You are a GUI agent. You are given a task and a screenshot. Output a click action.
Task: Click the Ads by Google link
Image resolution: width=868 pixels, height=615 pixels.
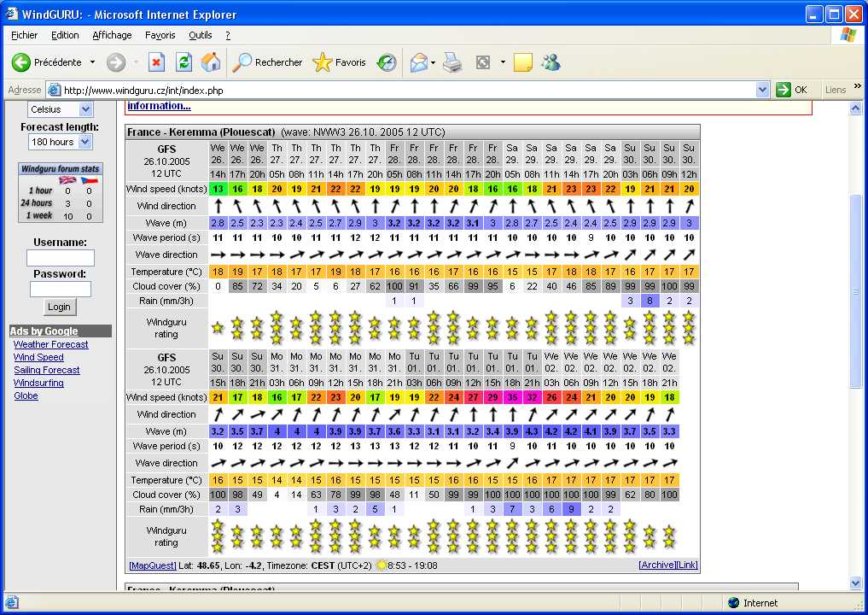[44, 331]
